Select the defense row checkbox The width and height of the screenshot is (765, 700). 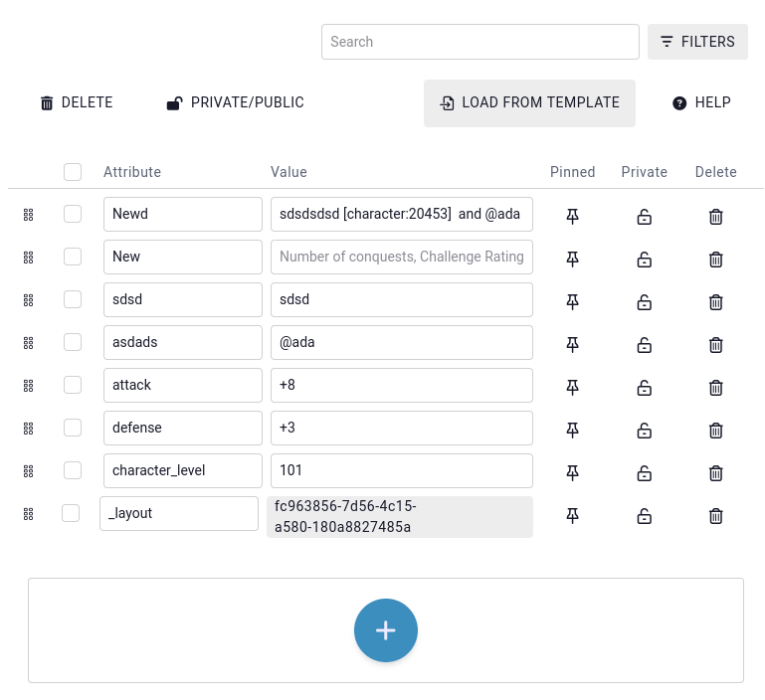pyautogui.click(x=73, y=428)
